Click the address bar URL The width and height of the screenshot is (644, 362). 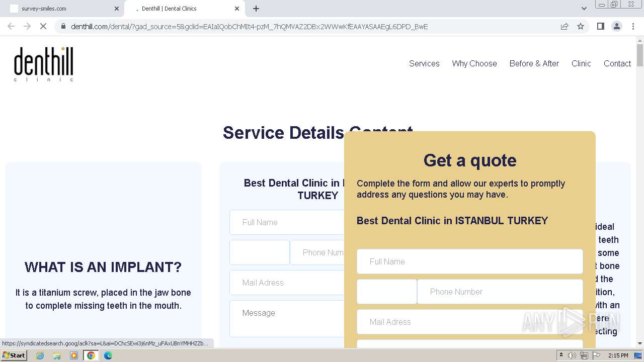click(250, 27)
